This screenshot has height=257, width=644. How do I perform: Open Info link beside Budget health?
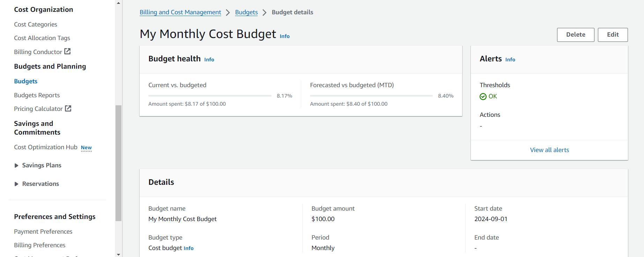(x=209, y=60)
